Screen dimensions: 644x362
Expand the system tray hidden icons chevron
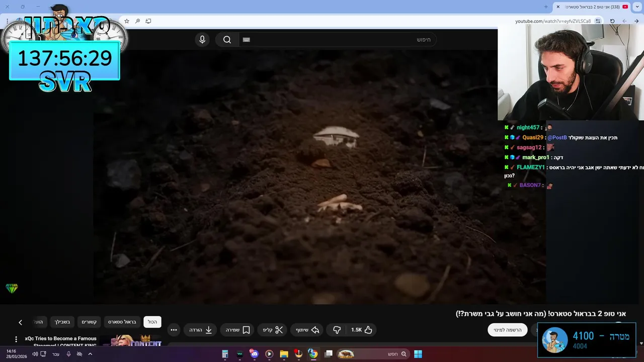[90, 354]
